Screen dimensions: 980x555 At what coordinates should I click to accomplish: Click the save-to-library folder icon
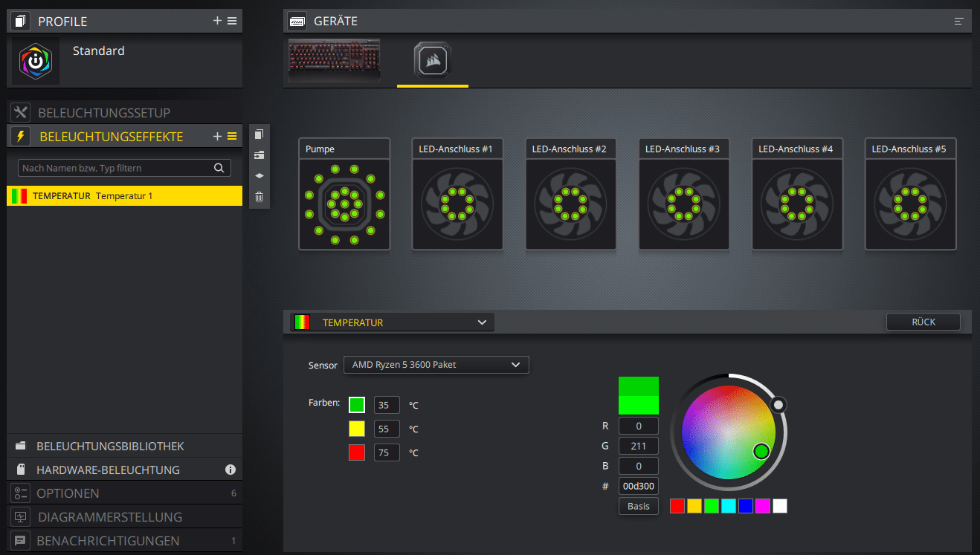259,155
